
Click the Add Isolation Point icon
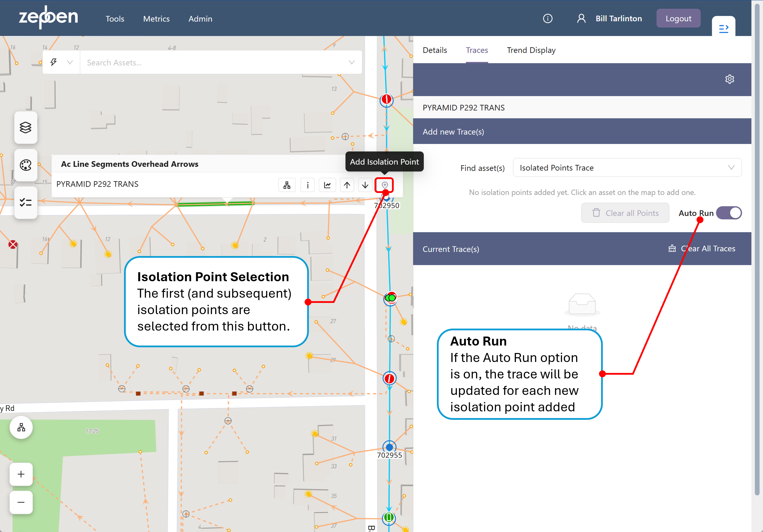pyautogui.click(x=384, y=185)
